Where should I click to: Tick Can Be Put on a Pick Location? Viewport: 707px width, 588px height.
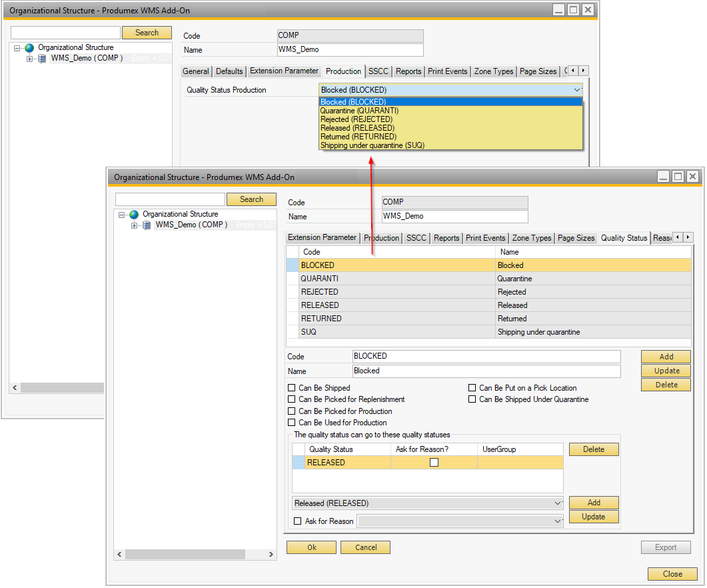tap(472, 388)
